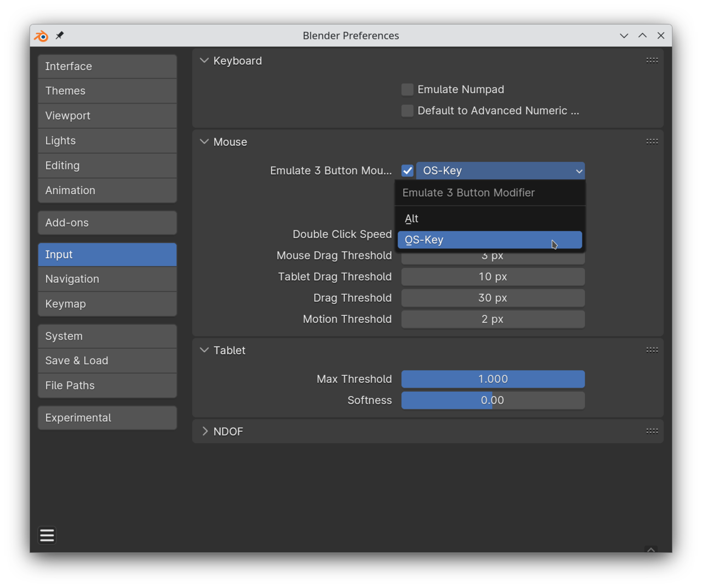Shade the window with the down chevron
702x588 pixels.
pyautogui.click(x=624, y=36)
